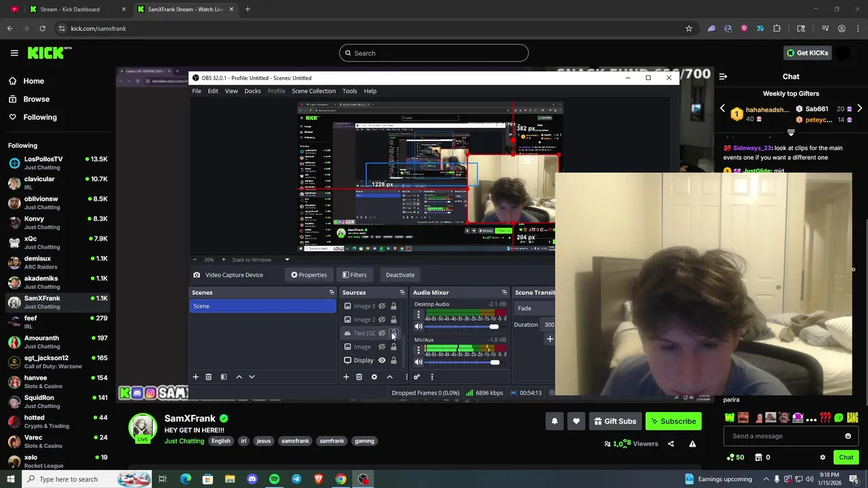Add a new scene with the plus icon in the Scenes panel
Screen dimensions: 868x488
tap(195, 377)
